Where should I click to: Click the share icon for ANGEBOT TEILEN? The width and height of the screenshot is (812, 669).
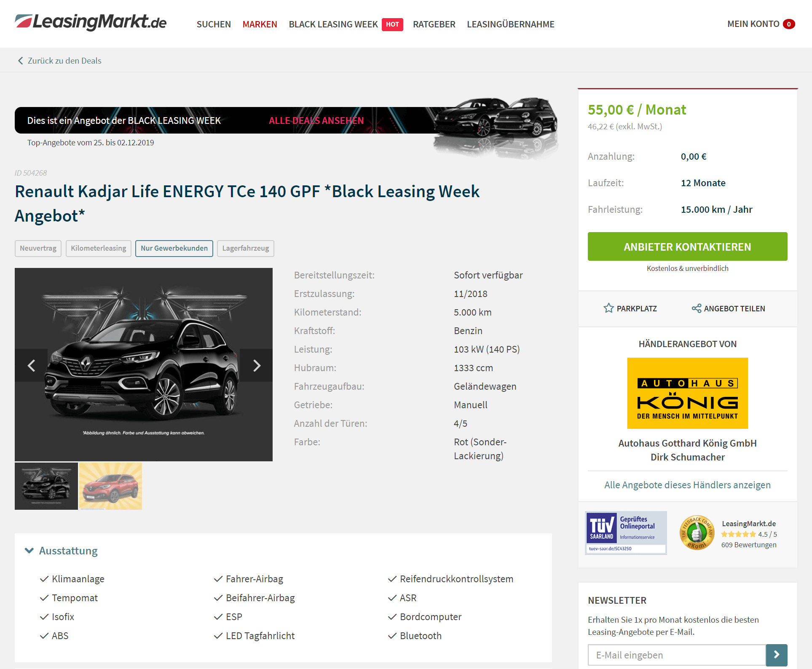pyautogui.click(x=696, y=308)
